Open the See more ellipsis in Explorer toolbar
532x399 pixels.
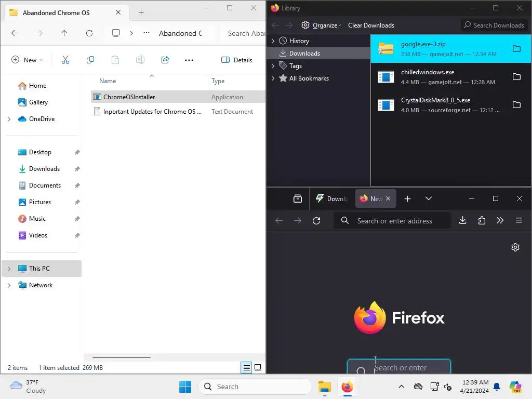click(x=189, y=60)
